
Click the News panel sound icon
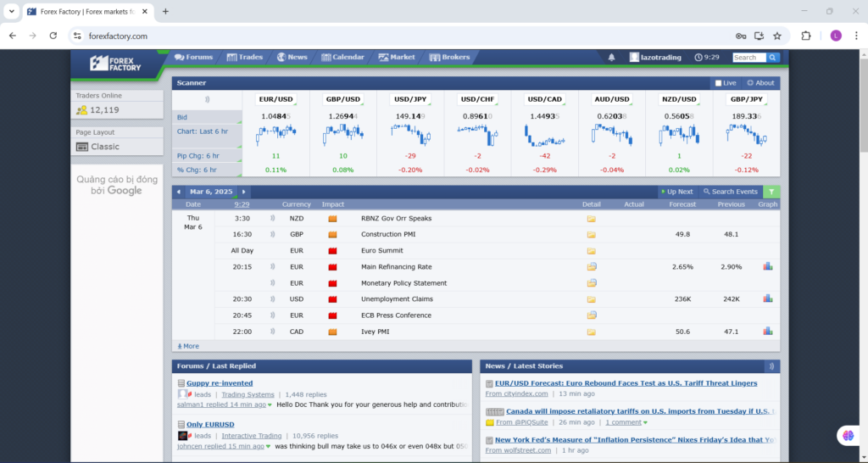coord(771,366)
